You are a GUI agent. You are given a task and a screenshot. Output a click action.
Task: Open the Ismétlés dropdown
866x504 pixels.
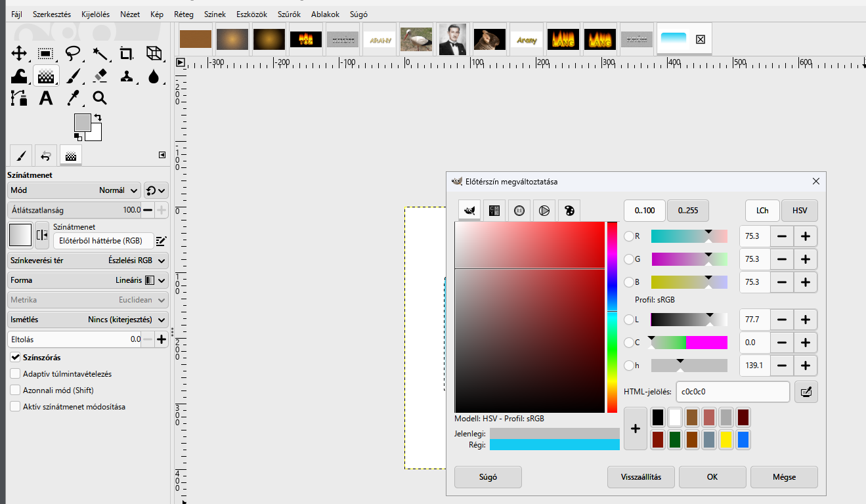point(87,320)
